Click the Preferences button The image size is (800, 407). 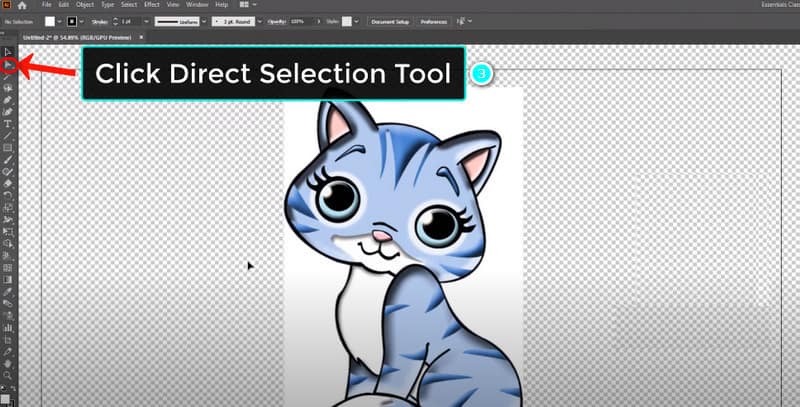click(x=434, y=22)
